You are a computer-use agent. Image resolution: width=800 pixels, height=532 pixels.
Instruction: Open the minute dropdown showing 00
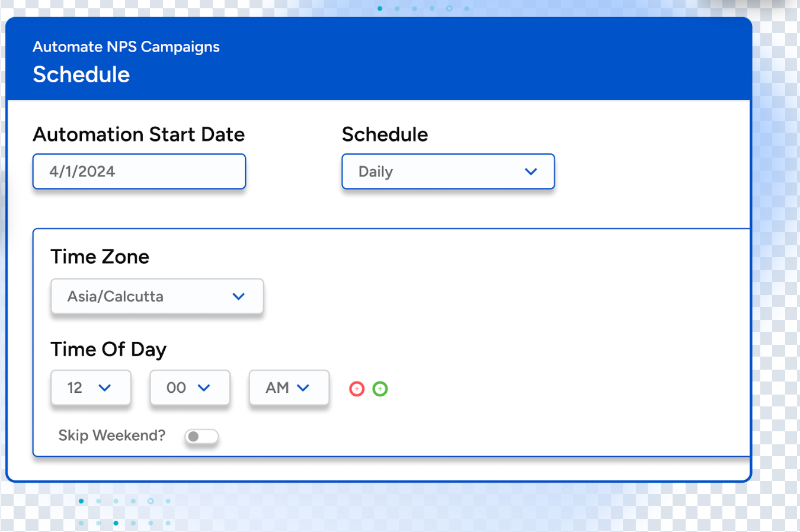pos(190,388)
